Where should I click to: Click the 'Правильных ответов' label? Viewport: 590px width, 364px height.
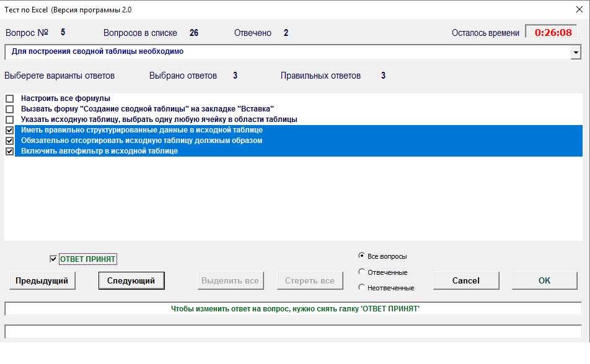(x=320, y=76)
